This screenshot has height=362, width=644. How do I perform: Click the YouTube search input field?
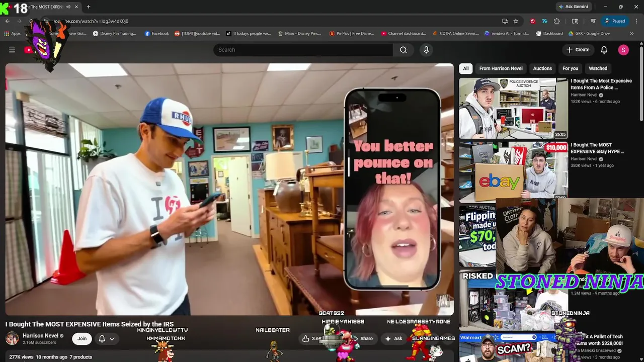coord(303,50)
